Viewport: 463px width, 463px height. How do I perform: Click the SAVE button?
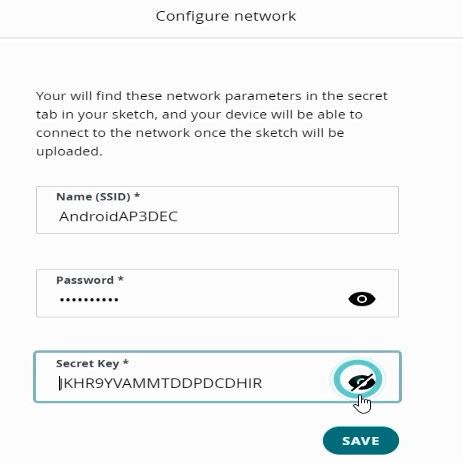point(361,441)
